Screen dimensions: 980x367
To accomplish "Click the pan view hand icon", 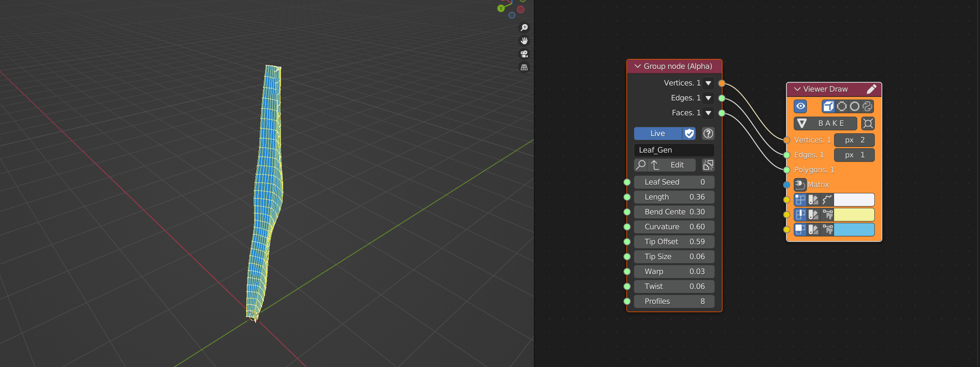I will click(524, 41).
